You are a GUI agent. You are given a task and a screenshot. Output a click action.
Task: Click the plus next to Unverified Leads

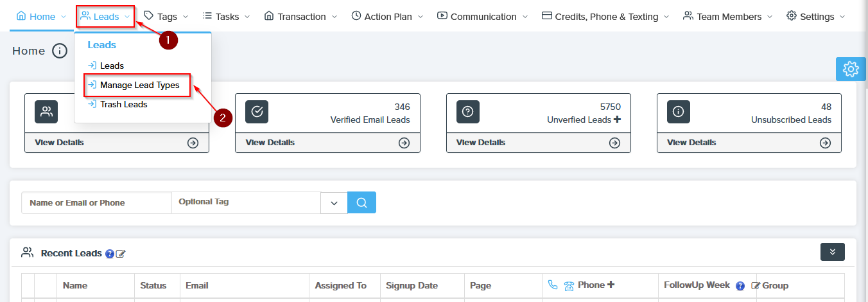[x=617, y=120]
